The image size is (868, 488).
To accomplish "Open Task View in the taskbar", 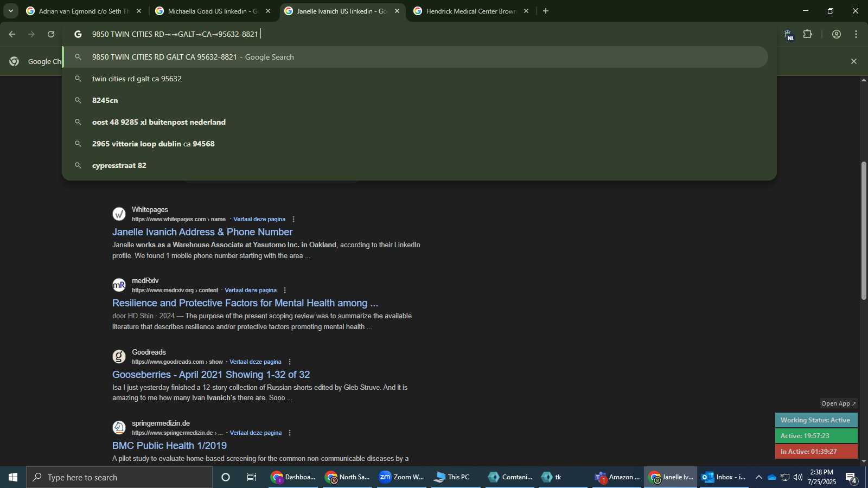I will [x=252, y=477].
